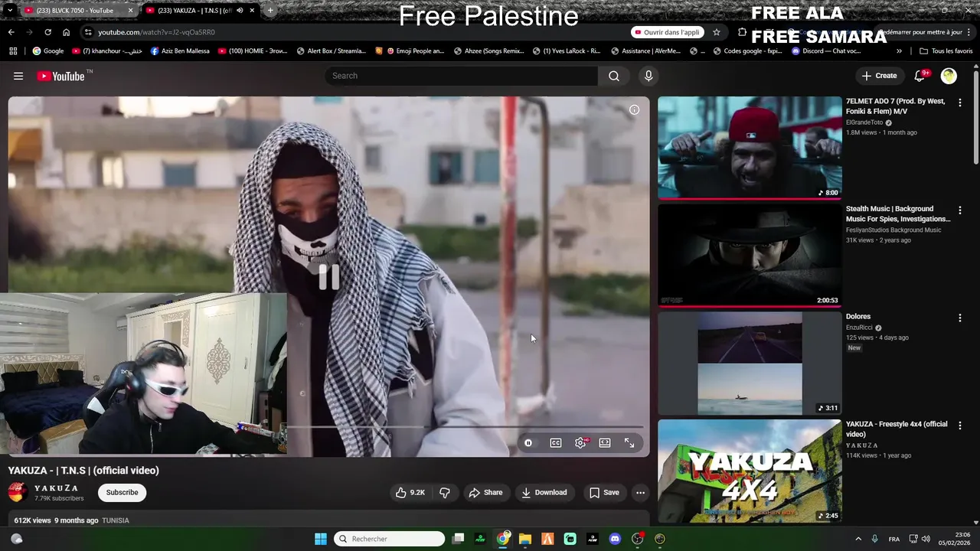Bookmark this page with the star
The width and height of the screenshot is (980, 551).
pyautogui.click(x=717, y=32)
